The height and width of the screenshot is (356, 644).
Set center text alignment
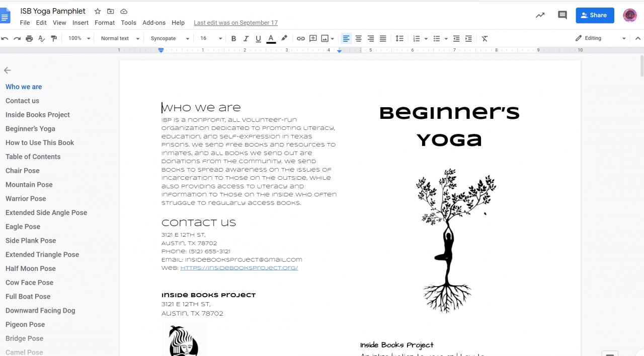pyautogui.click(x=358, y=39)
